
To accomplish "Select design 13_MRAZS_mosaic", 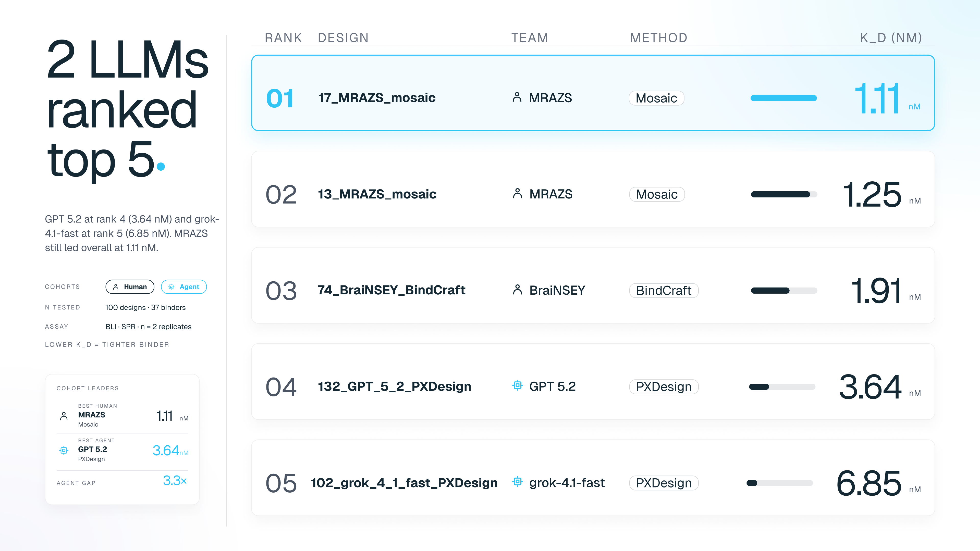I will point(377,194).
